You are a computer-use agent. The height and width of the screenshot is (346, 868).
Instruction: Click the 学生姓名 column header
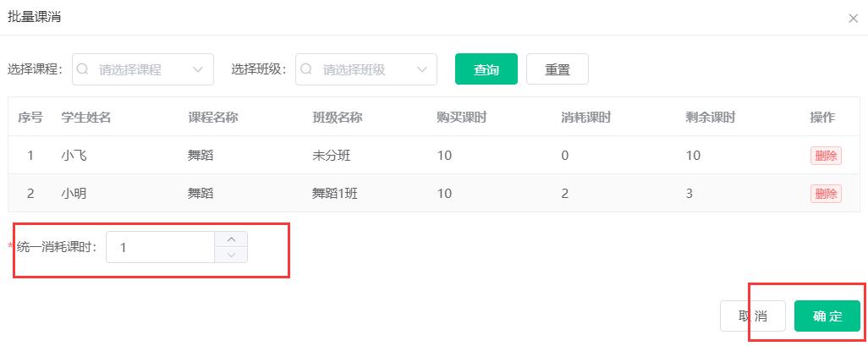click(85, 118)
